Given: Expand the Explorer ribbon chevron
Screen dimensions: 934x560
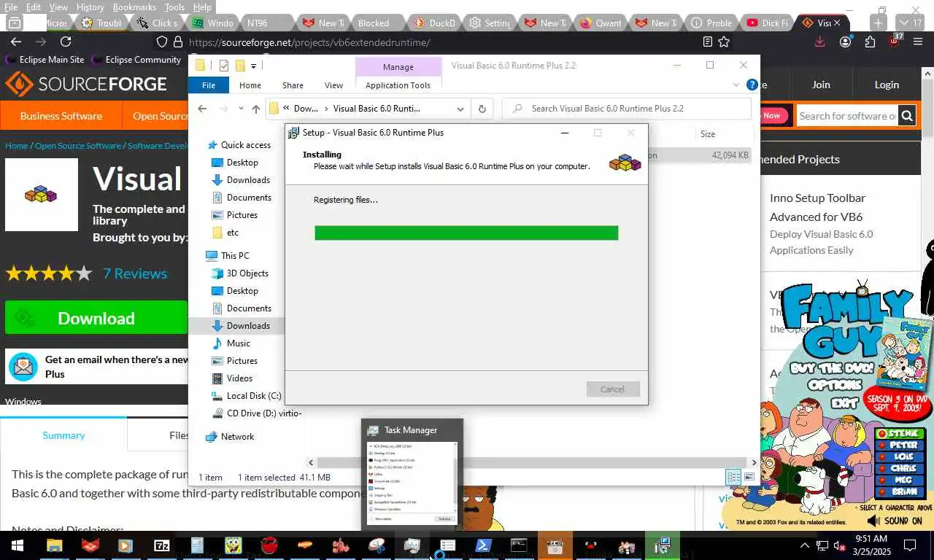Looking at the screenshot, I should point(736,85).
